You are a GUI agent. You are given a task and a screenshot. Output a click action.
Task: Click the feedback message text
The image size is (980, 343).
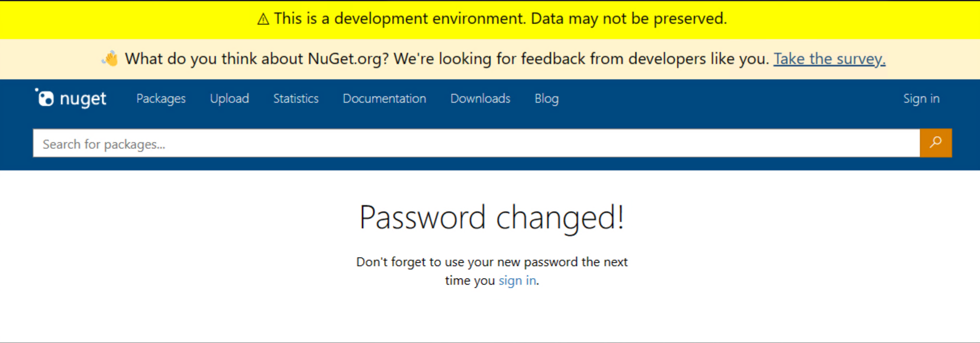point(444,58)
